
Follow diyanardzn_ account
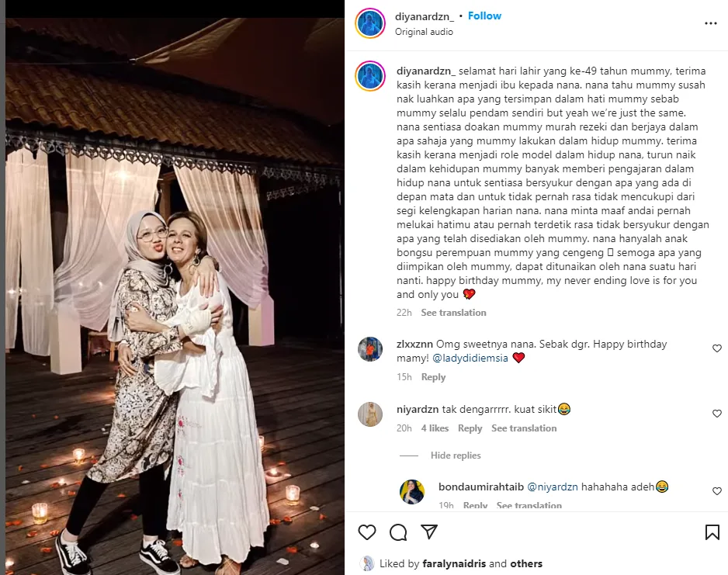point(484,16)
